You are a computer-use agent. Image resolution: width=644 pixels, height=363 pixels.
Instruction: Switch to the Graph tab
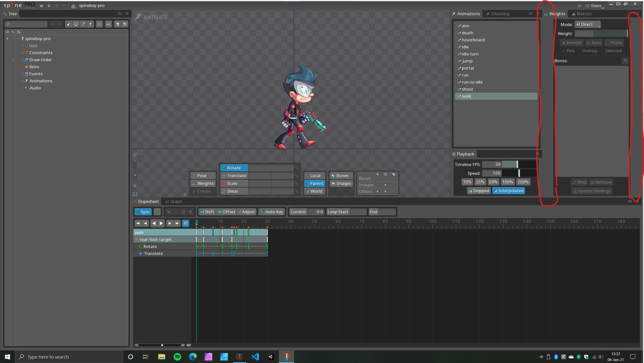coord(174,201)
